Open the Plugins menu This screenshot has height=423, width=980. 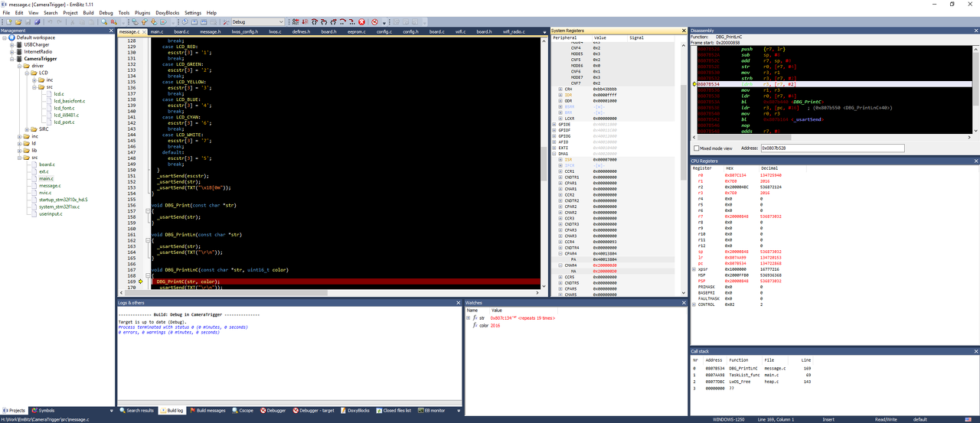pyautogui.click(x=142, y=13)
